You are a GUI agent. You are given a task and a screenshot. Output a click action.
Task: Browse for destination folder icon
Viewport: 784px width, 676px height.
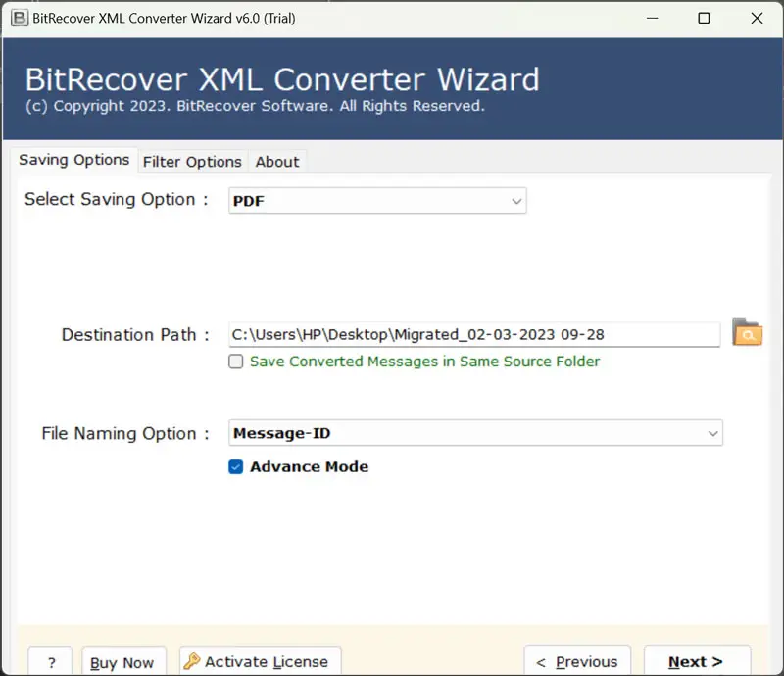pyautogui.click(x=747, y=332)
